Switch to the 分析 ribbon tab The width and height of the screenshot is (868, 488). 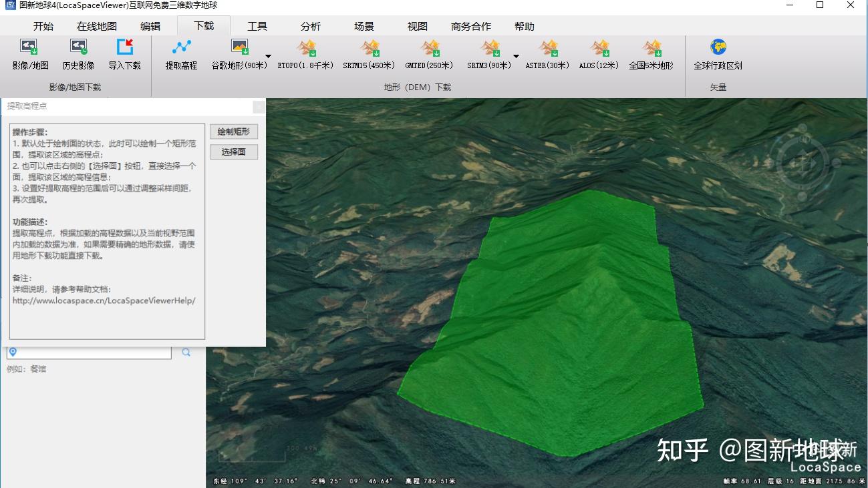coord(311,27)
